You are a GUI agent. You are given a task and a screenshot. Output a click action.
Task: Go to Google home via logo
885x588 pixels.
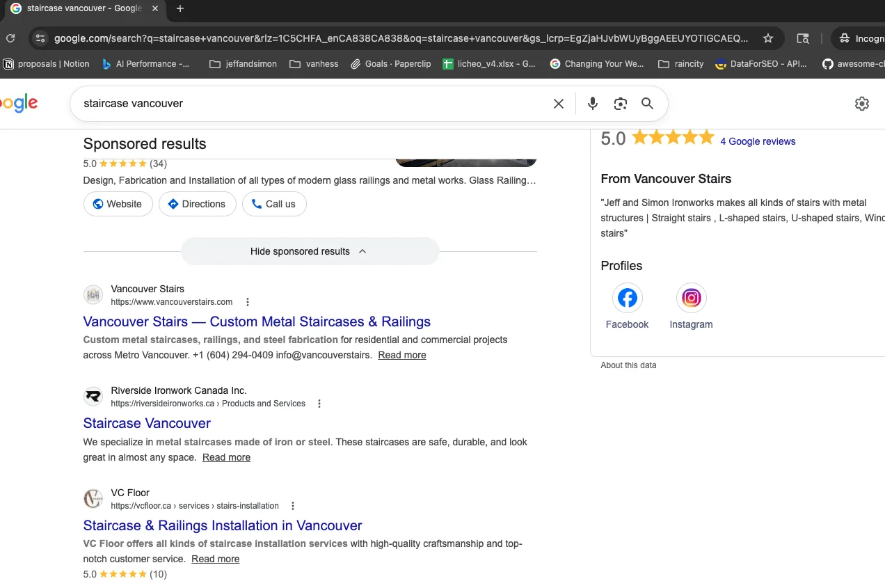(x=19, y=104)
